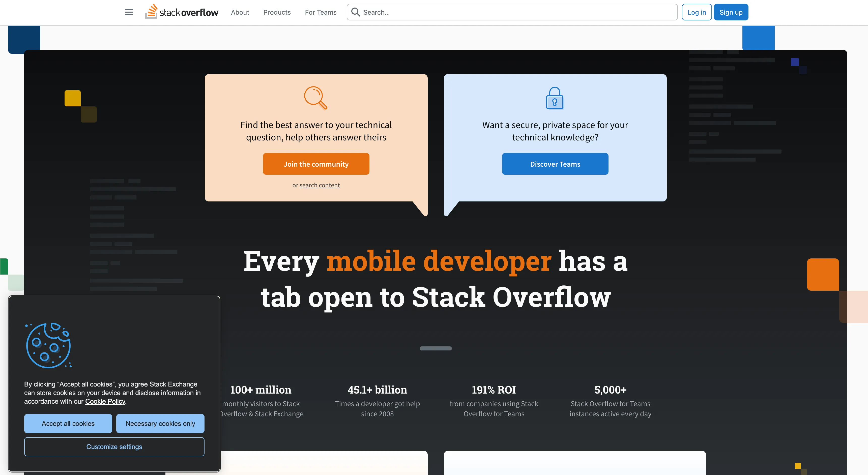The image size is (868, 475).
Task: Choose "Necessary cookies only"
Action: [160, 424]
